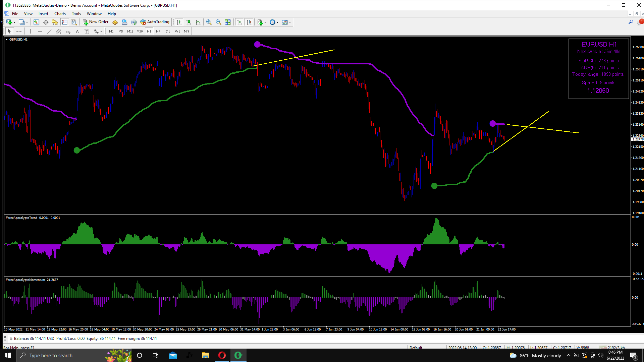Viewport: 644px width, 362px height.
Task: Open Opera browser from the taskbar
Action: (x=222, y=355)
